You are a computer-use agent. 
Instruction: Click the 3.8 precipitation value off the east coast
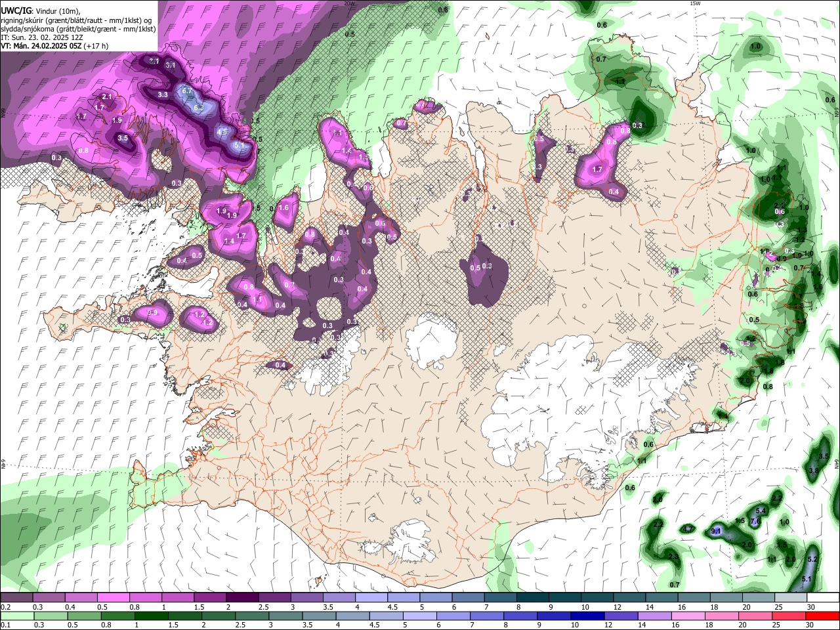click(x=814, y=471)
